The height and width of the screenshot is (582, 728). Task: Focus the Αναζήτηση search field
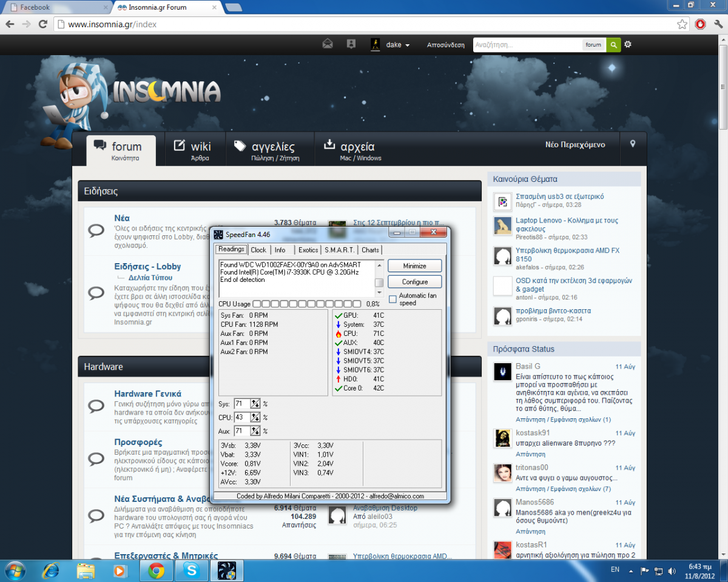pos(528,45)
